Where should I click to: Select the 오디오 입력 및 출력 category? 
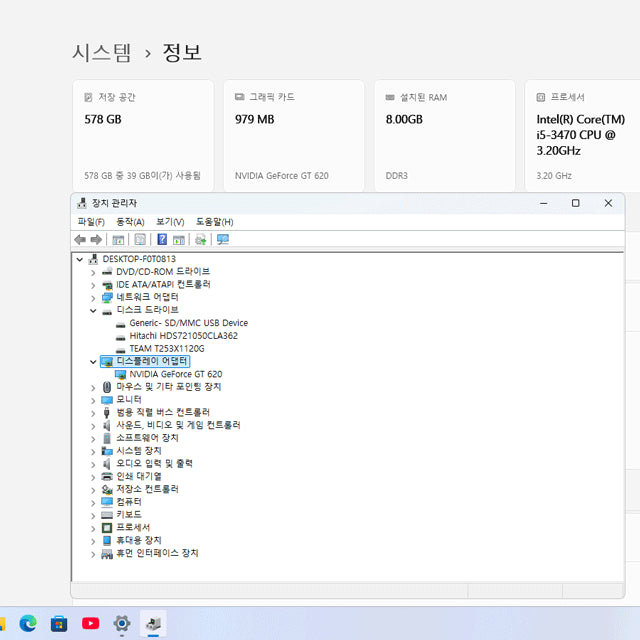(154, 464)
